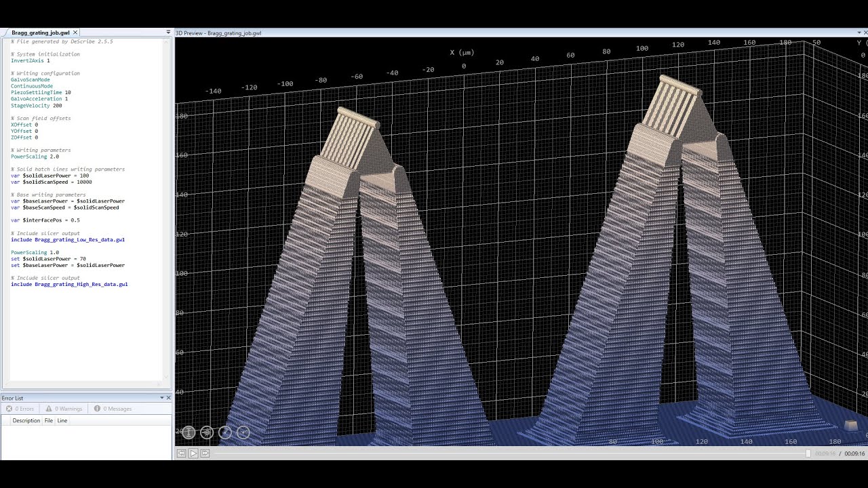The image size is (868, 488).
Task: Click the 'PiezoSettlingTime 10' line
Action: point(41,92)
